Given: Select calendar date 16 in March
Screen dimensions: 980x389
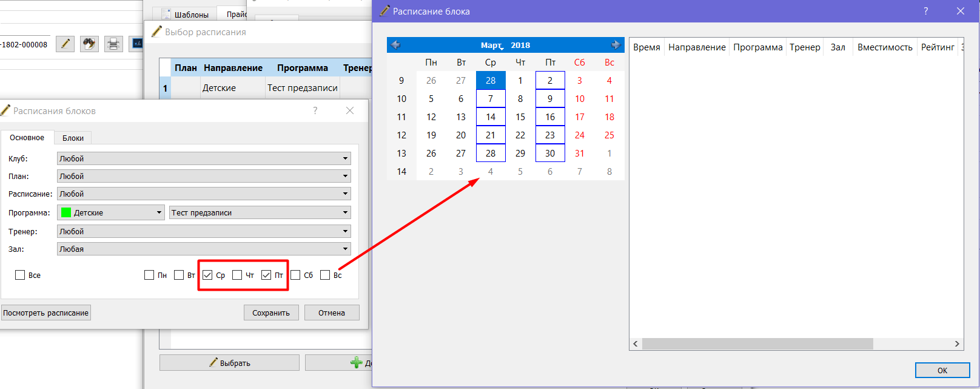Looking at the screenshot, I should 550,117.
